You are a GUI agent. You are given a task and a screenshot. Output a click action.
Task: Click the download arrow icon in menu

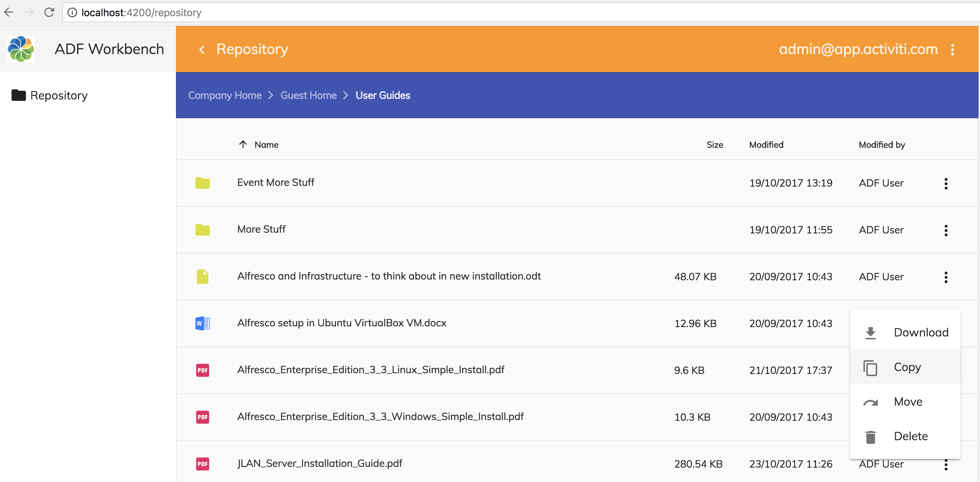pos(870,333)
